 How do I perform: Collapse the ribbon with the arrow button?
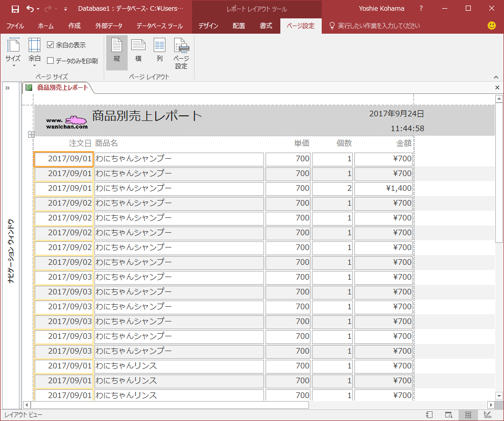click(x=495, y=77)
